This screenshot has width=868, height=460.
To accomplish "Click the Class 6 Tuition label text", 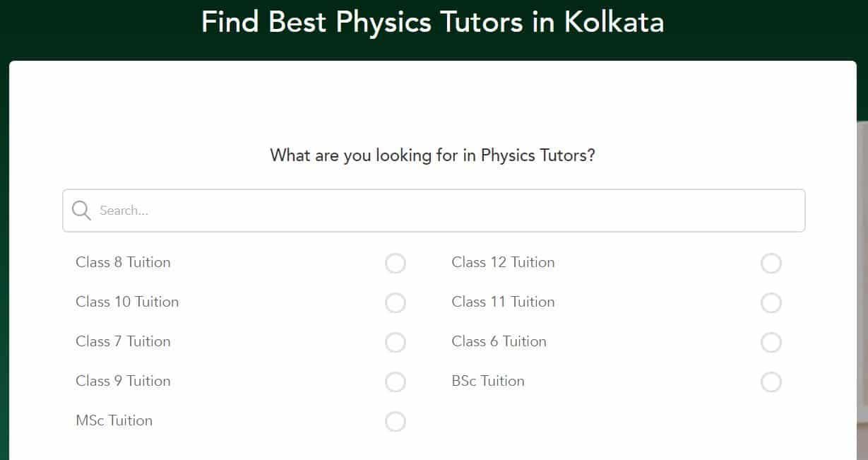I will 499,341.
